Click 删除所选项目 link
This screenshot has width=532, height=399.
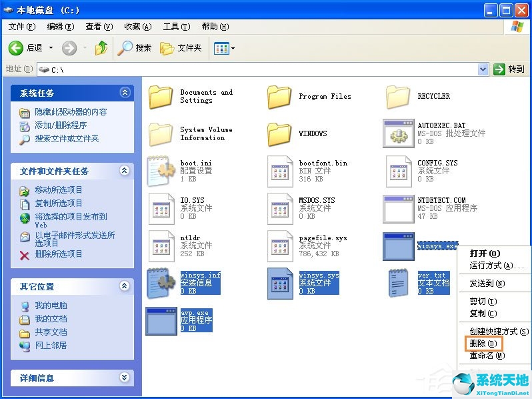[x=59, y=254]
